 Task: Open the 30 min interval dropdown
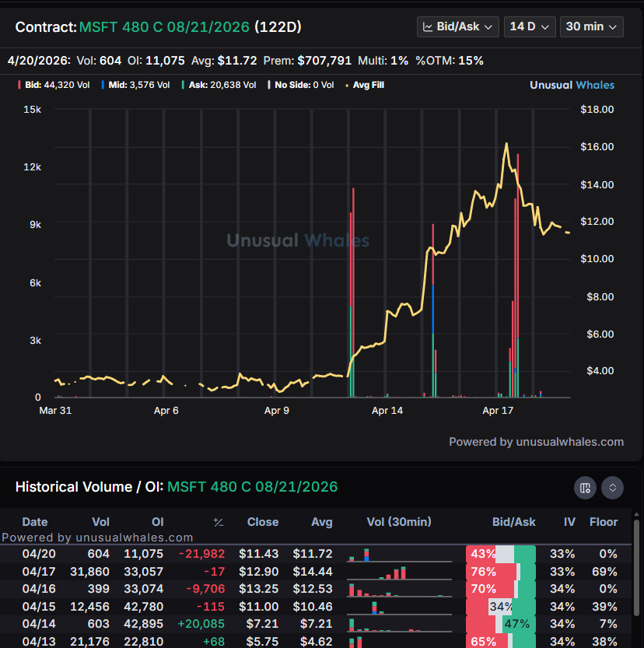[592, 27]
